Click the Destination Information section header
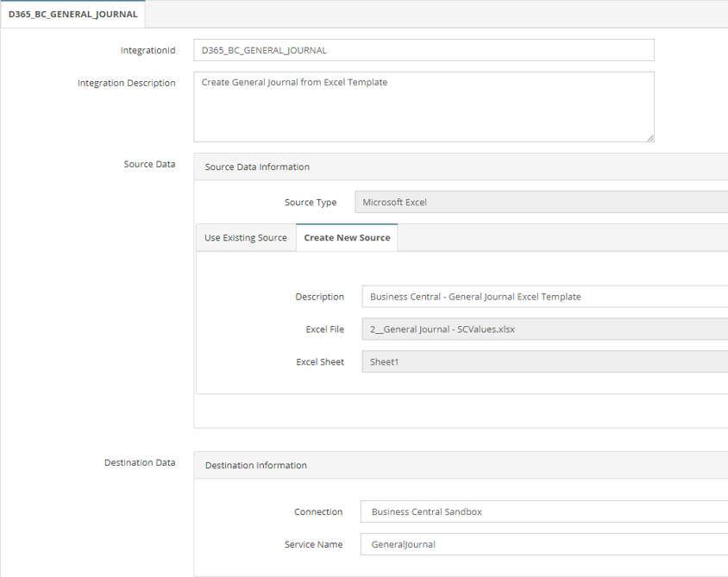The width and height of the screenshot is (728, 577). [x=254, y=465]
